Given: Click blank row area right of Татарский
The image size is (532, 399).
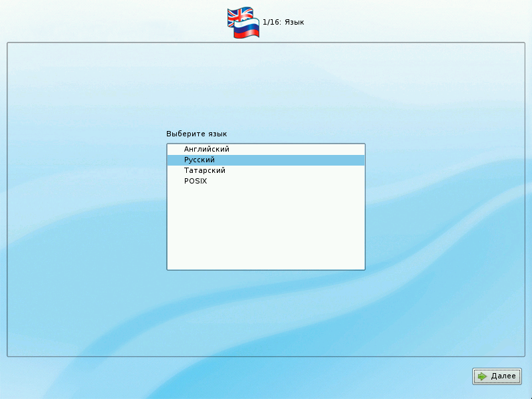Looking at the screenshot, I should coord(299,171).
